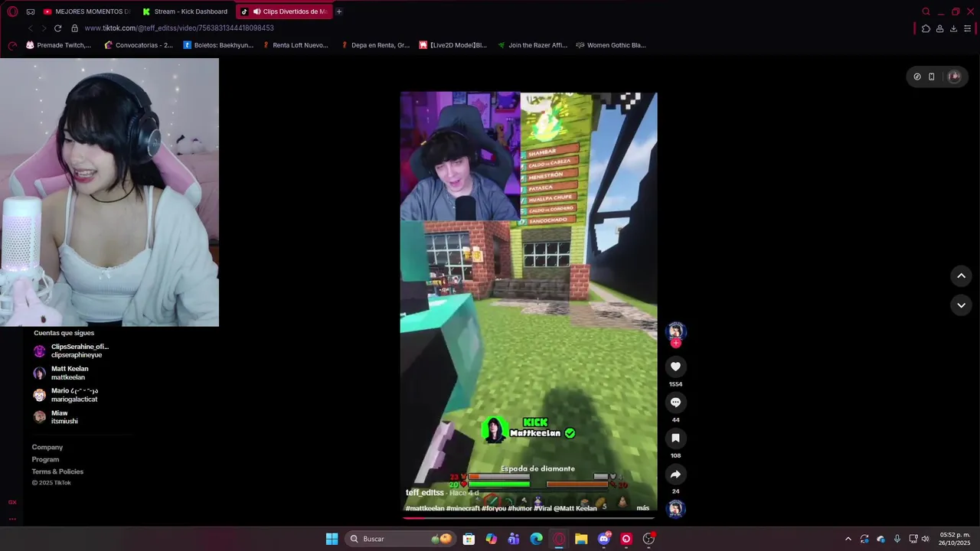Open the GX Corner gamepad icon
980x551 pixels.
click(x=31, y=11)
